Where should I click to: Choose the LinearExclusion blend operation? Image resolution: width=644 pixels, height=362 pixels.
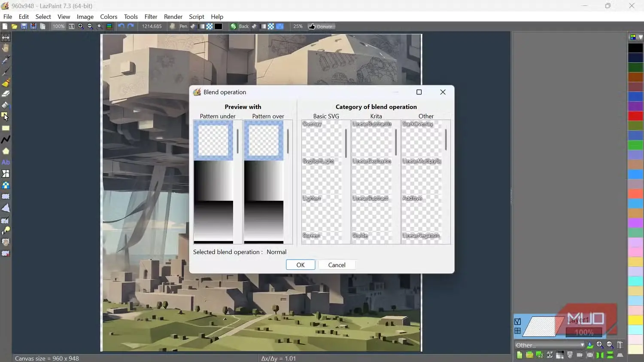[x=372, y=175]
